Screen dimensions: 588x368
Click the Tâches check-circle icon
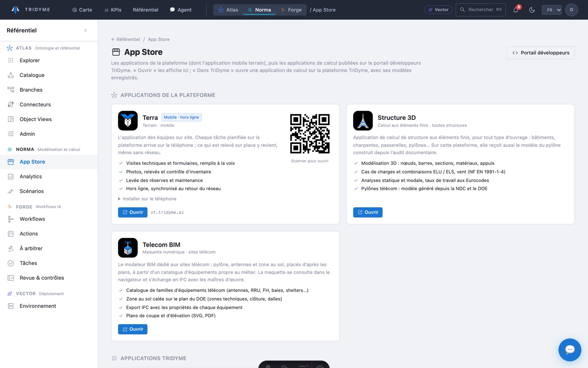click(x=11, y=263)
